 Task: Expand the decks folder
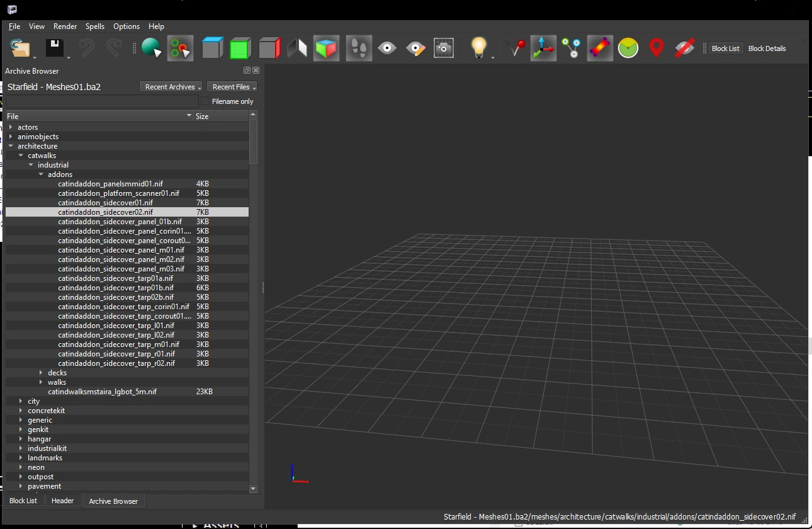point(41,373)
